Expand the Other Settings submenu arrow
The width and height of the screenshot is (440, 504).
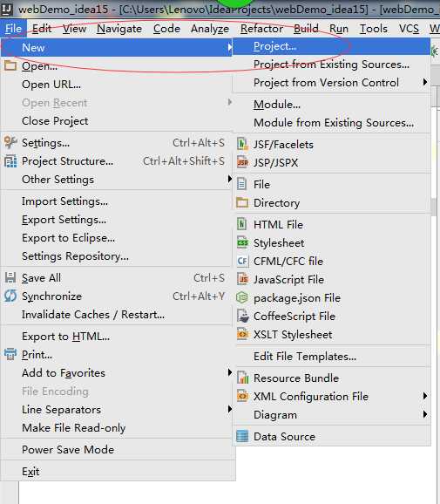click(x=229, y=179)
